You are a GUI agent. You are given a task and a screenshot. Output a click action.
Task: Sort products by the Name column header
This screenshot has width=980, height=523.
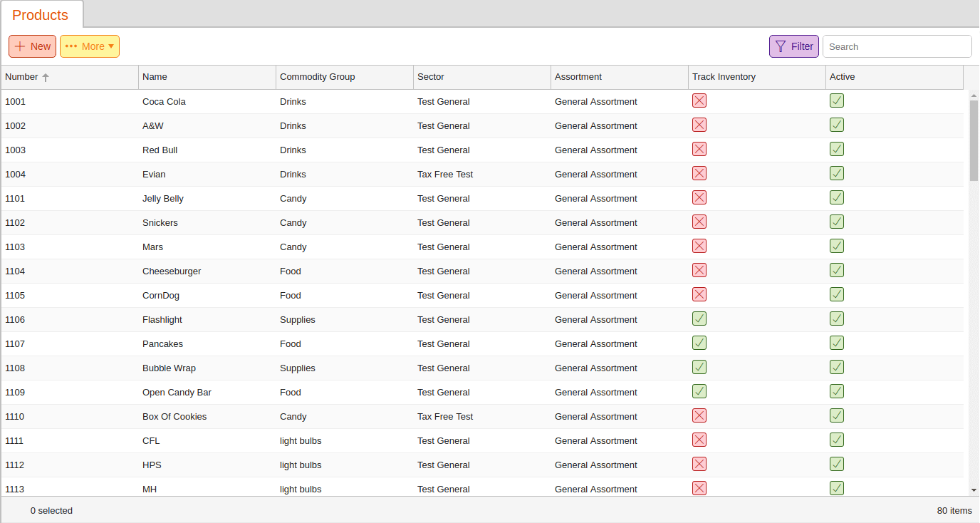coord(154,76)
